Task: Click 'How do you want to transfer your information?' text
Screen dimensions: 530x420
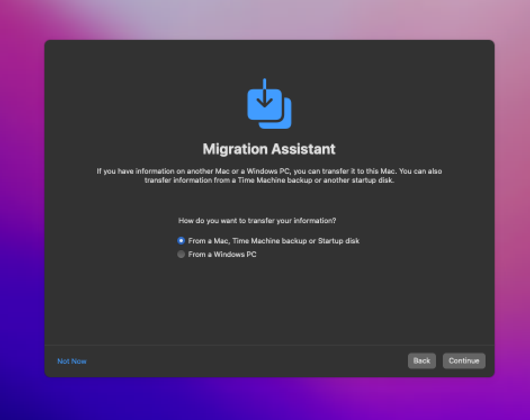Action: click(x=257, y=220)
